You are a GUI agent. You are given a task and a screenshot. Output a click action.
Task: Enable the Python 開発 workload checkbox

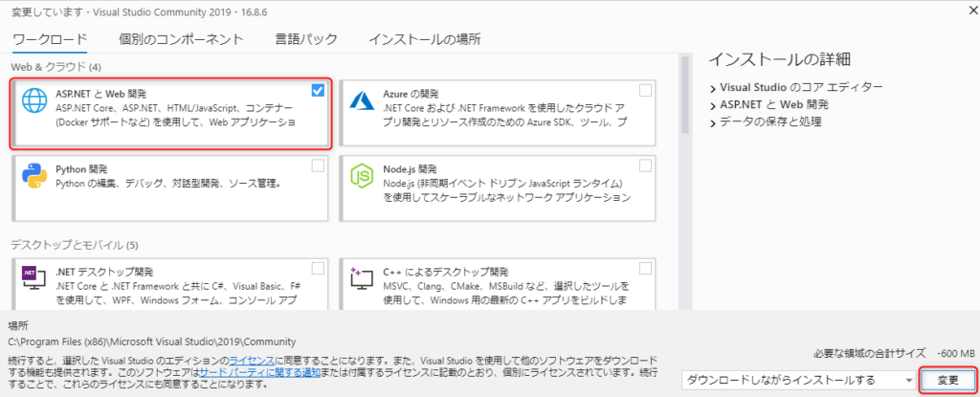(318, 165)
